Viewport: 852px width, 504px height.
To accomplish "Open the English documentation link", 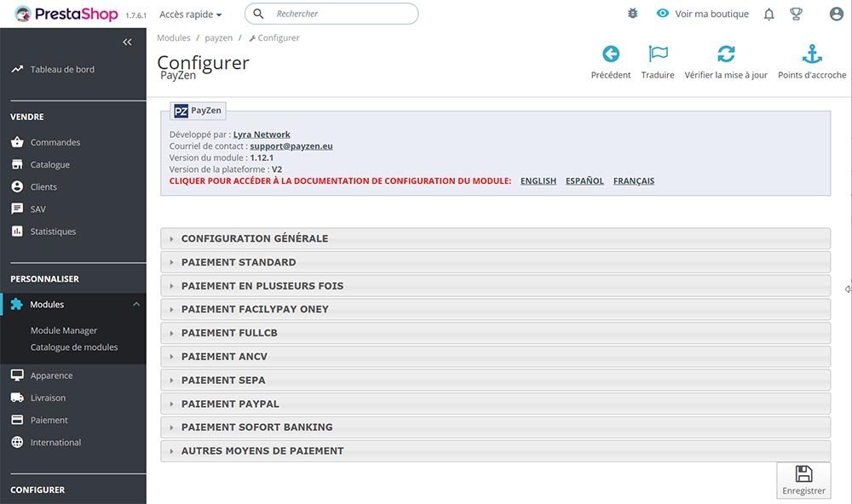I will [x=538, y=180].
